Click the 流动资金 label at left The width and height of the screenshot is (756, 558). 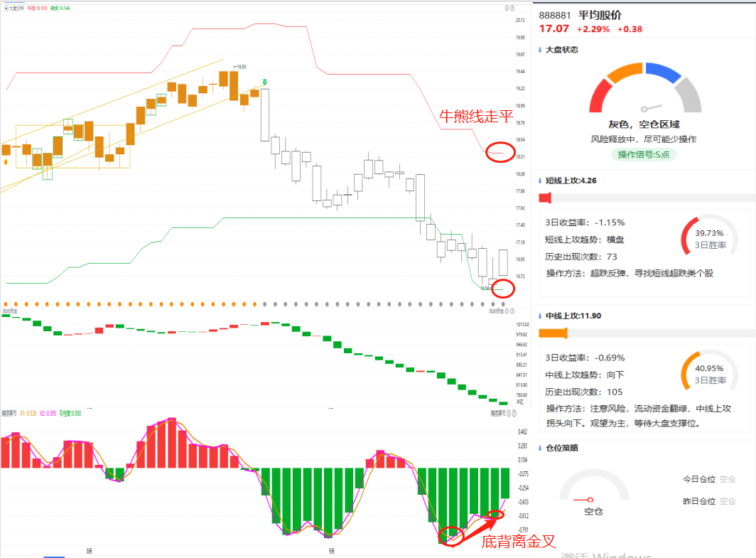pyautogui.click(x=10, y=311)
